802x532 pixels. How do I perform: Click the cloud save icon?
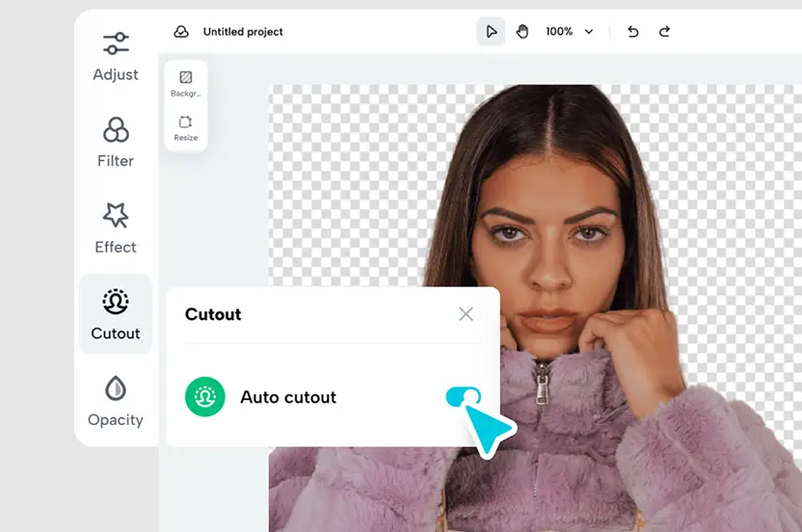(181, 32)
